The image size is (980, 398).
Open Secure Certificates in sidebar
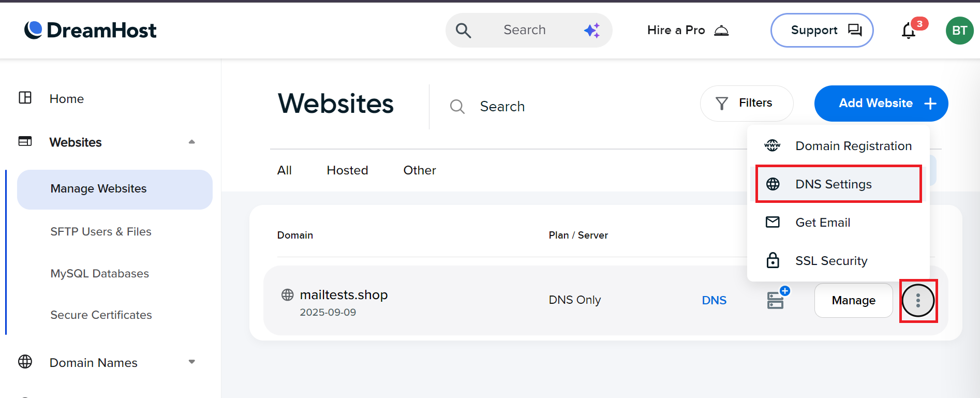tap(101, 315)
